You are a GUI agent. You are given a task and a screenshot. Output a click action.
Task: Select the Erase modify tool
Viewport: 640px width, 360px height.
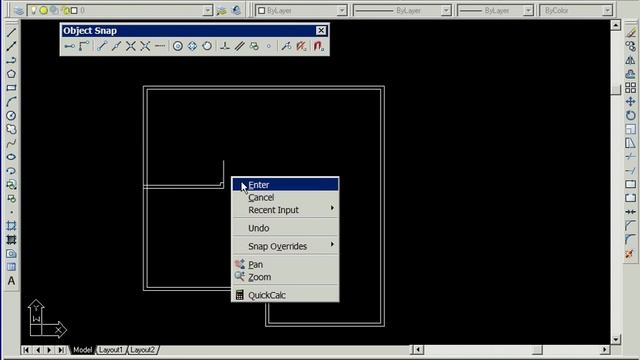(631, 32)
